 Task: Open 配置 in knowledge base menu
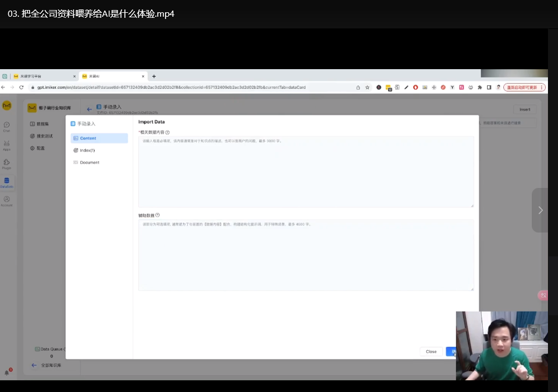(37, 148)
